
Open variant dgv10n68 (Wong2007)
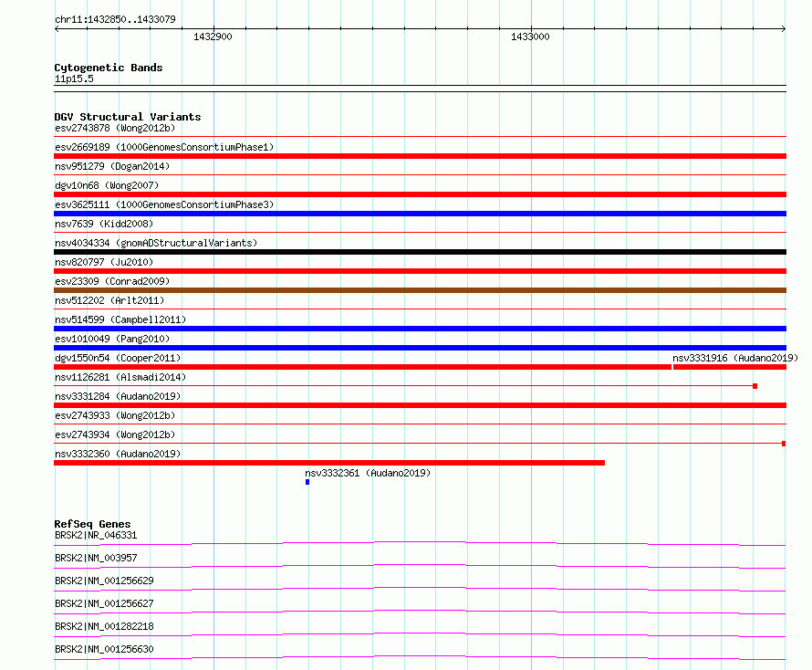coord(107,185)
